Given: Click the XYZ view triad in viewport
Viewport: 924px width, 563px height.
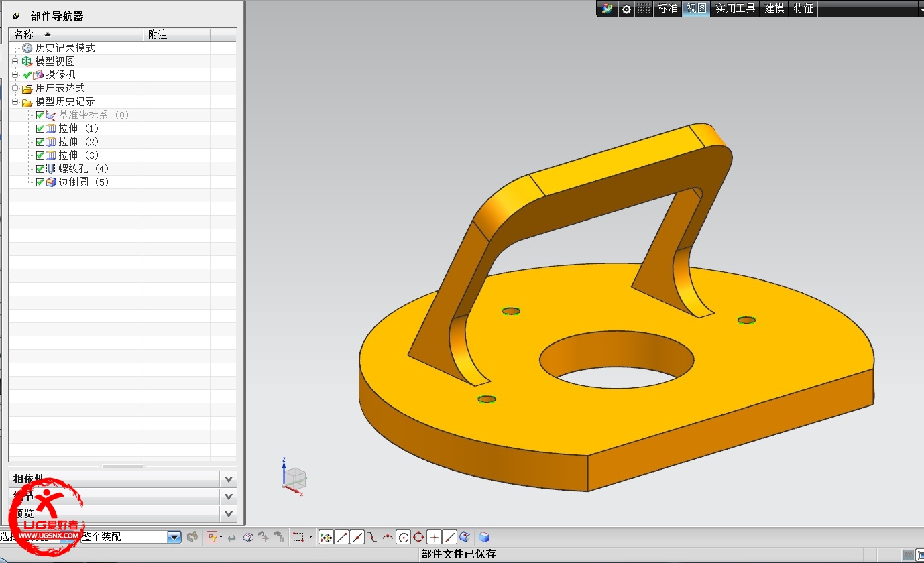Looking at the screenshot, I should coord(293,477).
